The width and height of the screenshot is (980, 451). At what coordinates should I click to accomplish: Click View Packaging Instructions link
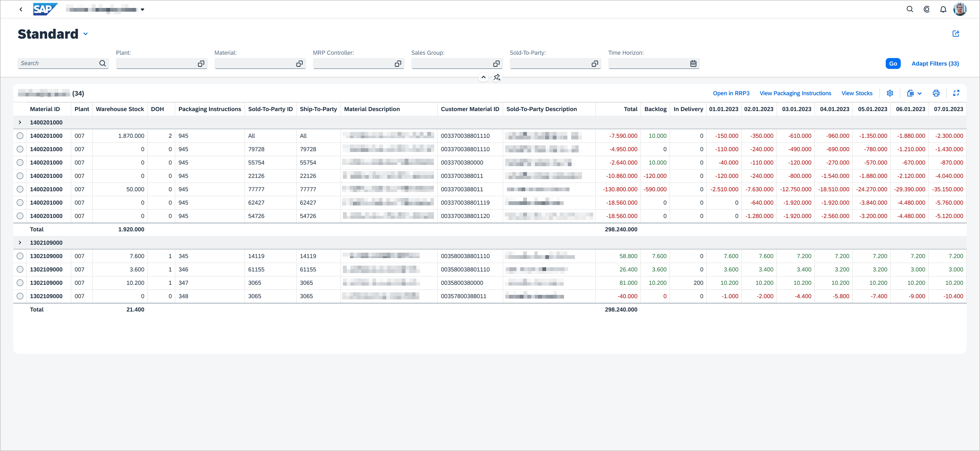[x=795, y=93]
